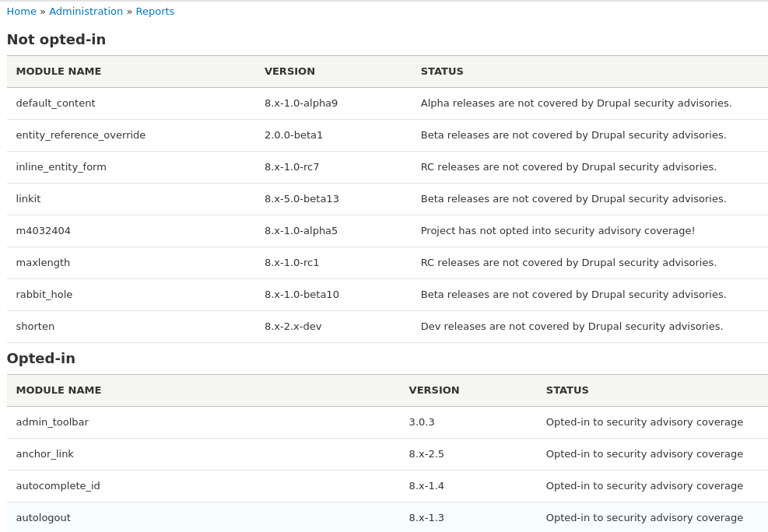Select the autocomplete_id module name
The image size is (768, 532).
[x=58, y=486]
